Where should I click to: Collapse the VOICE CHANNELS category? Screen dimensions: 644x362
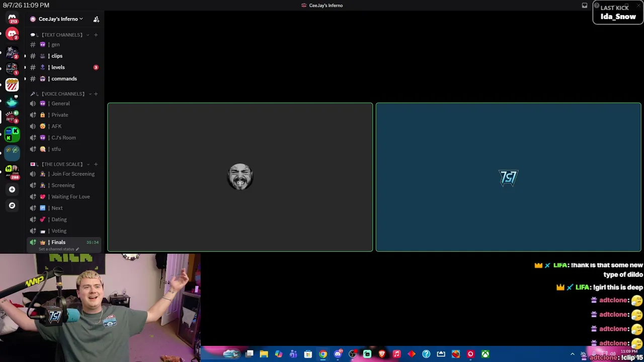click(60, 94)
